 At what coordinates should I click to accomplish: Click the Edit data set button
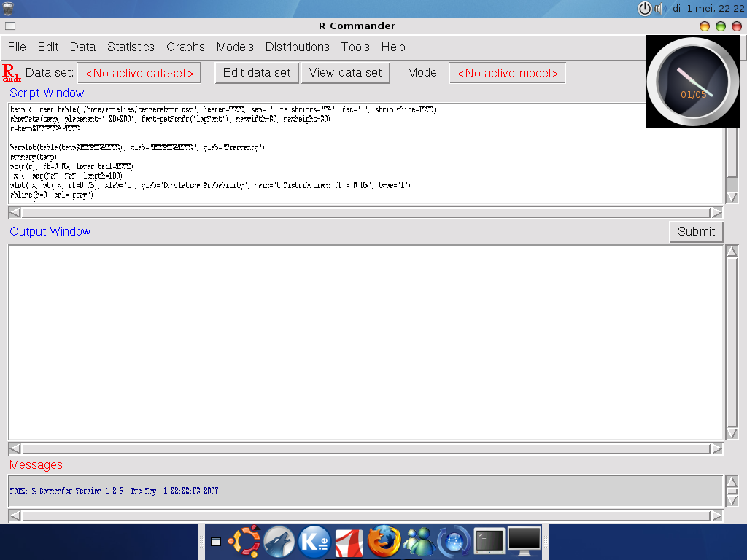point(257,73)
